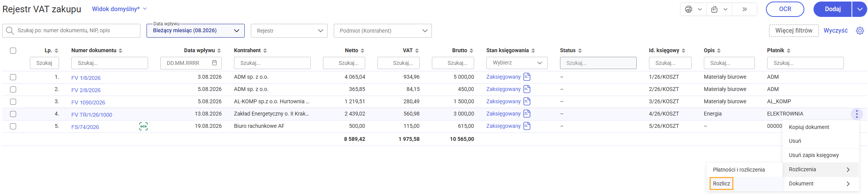Sort by the Lp. column arrows

coord(56,51)
